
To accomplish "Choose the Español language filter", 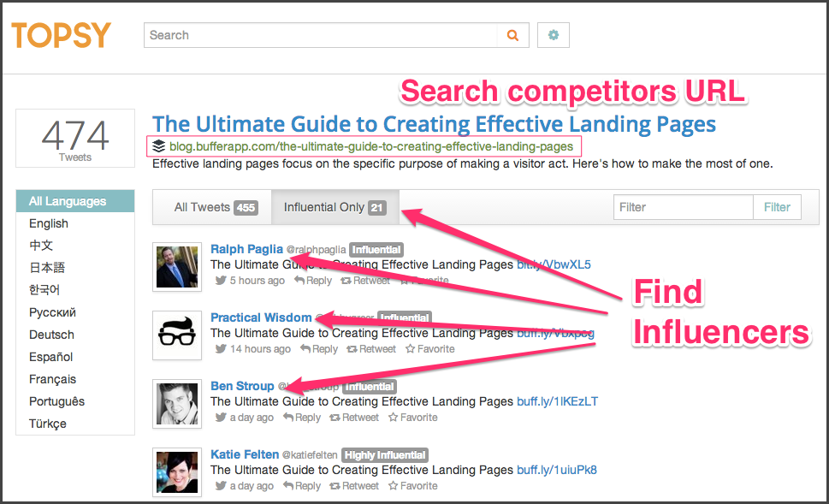I will pos(50,357).
